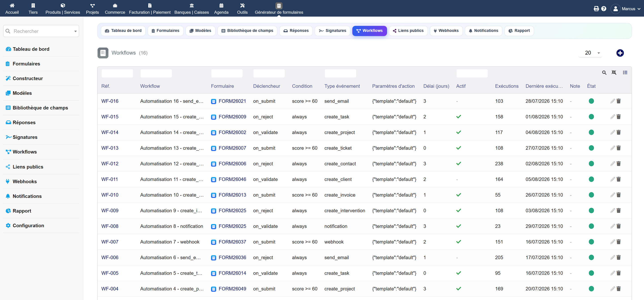Click the add new workflow plus icon

click(x=620, y=53)
